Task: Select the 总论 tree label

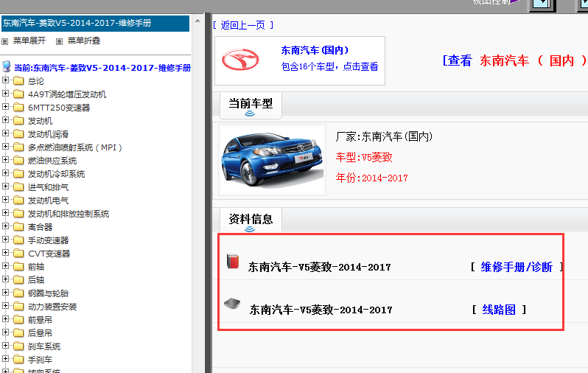Action: pos(36,81)
